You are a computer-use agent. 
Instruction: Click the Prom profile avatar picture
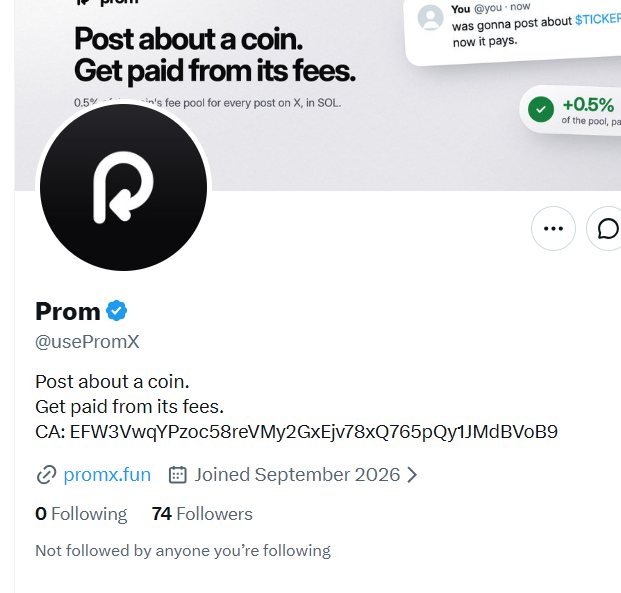tap(124, 187)
